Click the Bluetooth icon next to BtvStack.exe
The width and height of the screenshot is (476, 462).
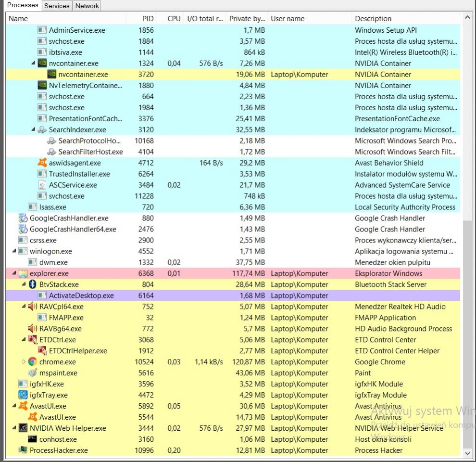coord(33,284)
